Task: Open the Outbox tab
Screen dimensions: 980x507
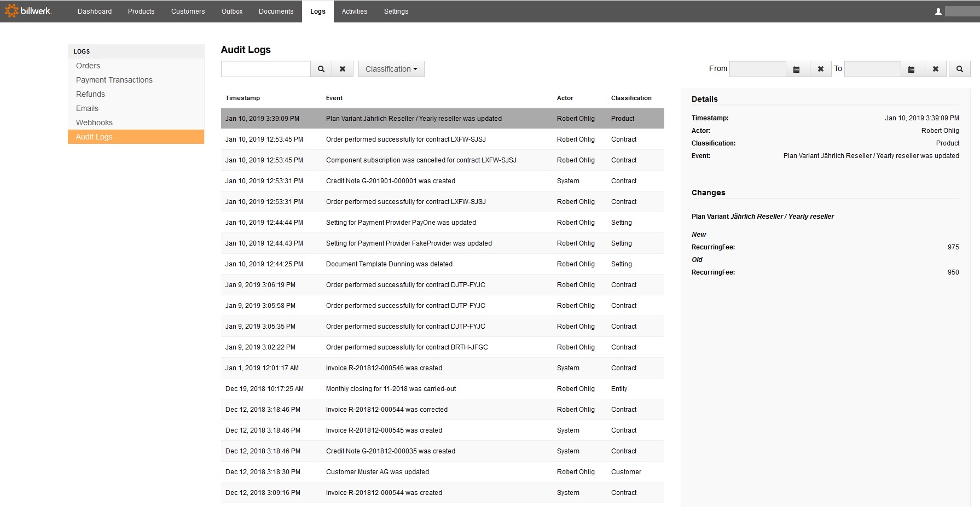Action: (232, 11)
